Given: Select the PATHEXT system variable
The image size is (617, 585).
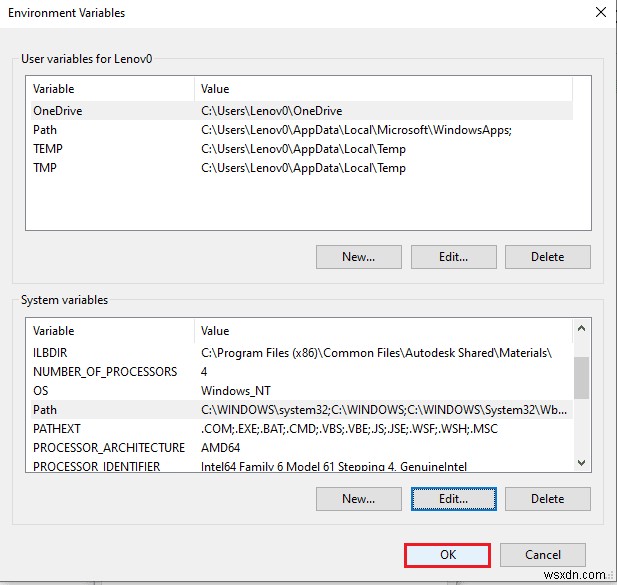Looking at the screenshot, I should coord(302,428).
